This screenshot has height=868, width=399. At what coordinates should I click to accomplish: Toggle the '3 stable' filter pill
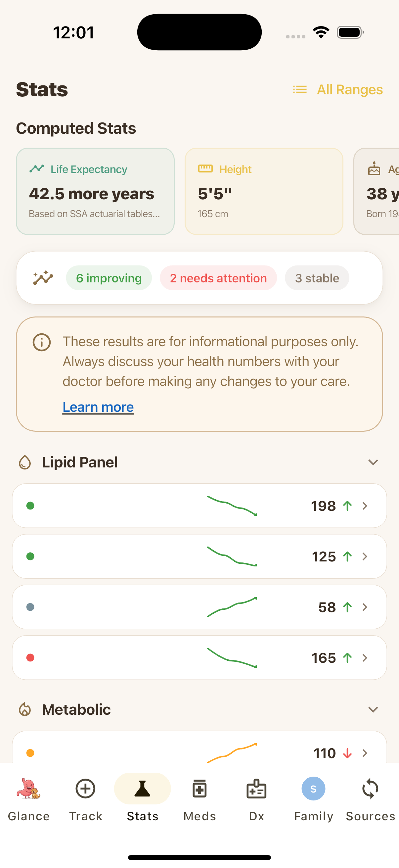[x=317, y=278]
